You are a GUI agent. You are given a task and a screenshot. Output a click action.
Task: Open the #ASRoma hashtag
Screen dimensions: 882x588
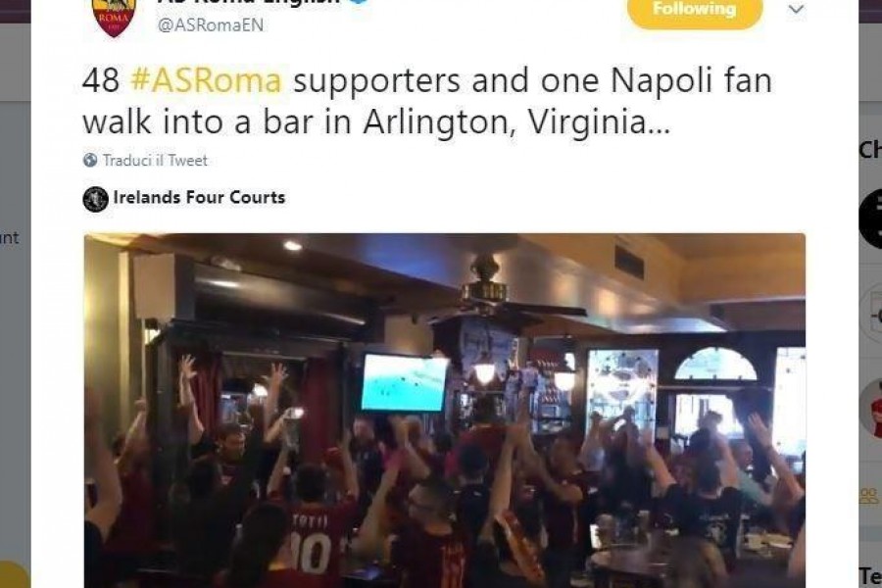click(x=206, y=80)
